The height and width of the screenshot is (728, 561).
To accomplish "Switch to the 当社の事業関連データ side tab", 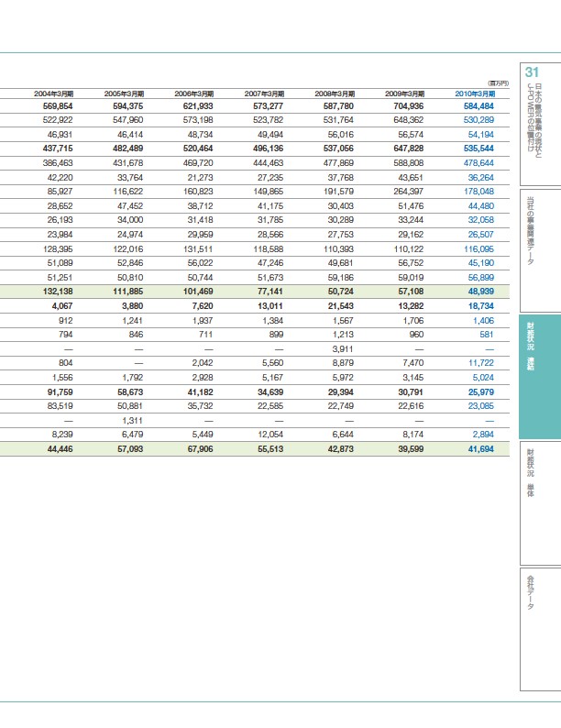I will (540, 250).
